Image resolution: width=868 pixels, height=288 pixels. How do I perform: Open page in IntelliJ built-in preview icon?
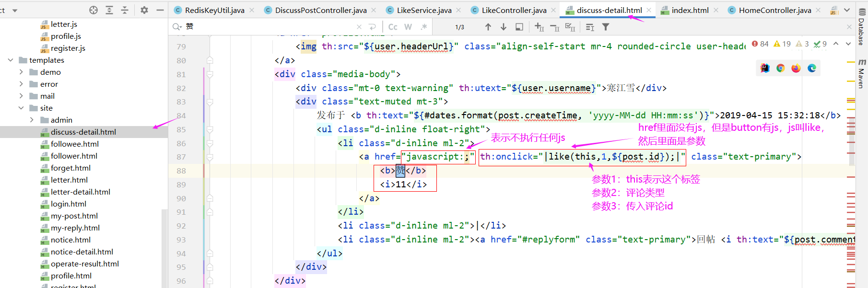pos(765,68)
